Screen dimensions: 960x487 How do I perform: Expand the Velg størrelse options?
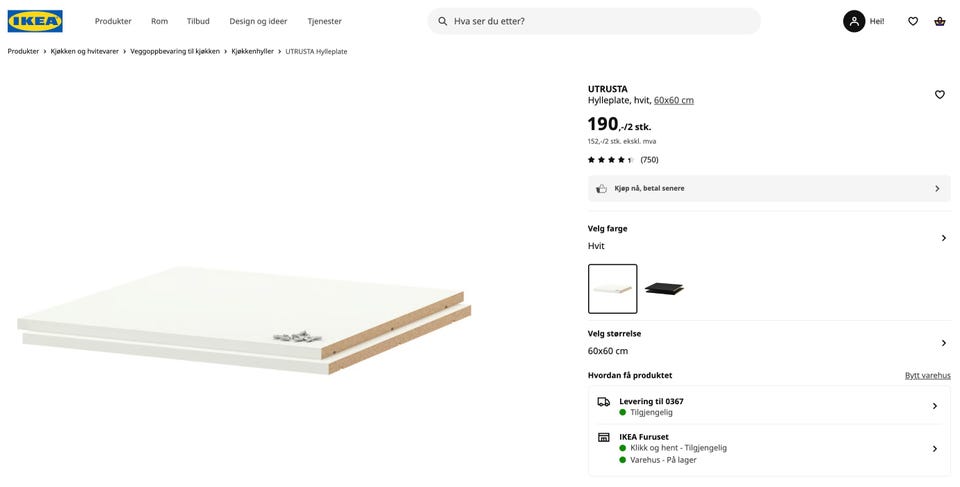click(x=943, y=343)
